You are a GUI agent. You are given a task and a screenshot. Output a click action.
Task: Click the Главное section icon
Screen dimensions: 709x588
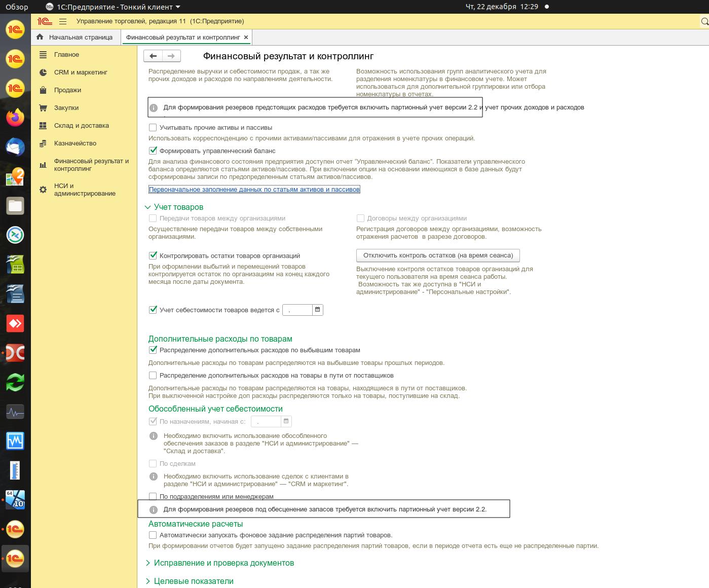(44, 55)
